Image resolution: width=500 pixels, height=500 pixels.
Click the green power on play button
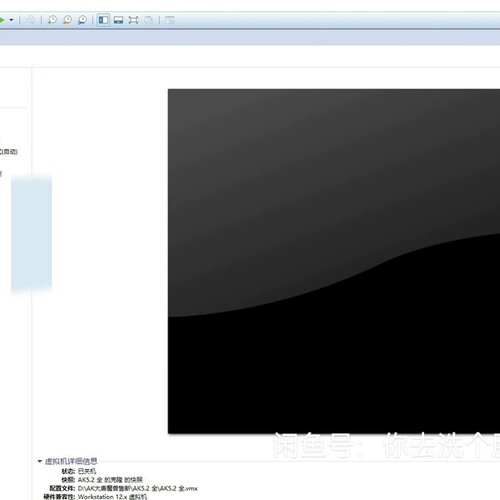coord(2,20)
